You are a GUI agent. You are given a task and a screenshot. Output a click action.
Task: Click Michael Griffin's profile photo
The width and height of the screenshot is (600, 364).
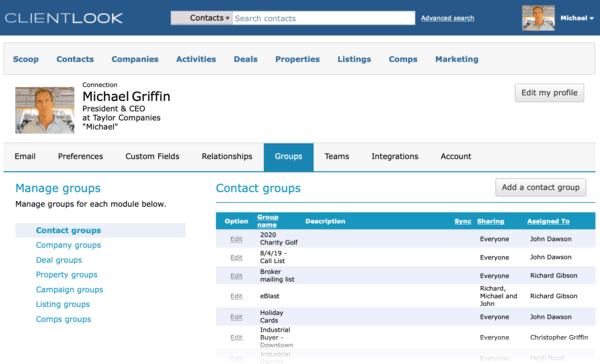[45, 110]
